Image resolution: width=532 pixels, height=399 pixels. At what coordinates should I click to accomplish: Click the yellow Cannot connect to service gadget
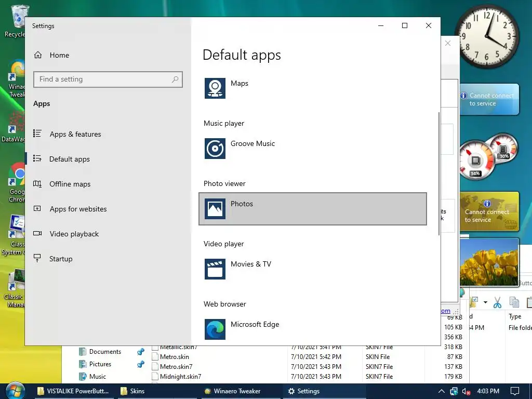coord(489,212)
